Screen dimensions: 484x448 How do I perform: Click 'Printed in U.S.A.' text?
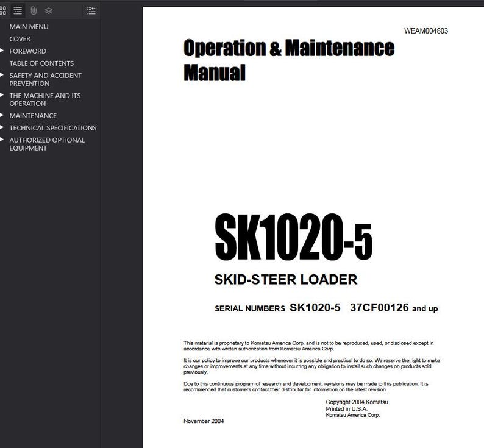pos(347,409)
